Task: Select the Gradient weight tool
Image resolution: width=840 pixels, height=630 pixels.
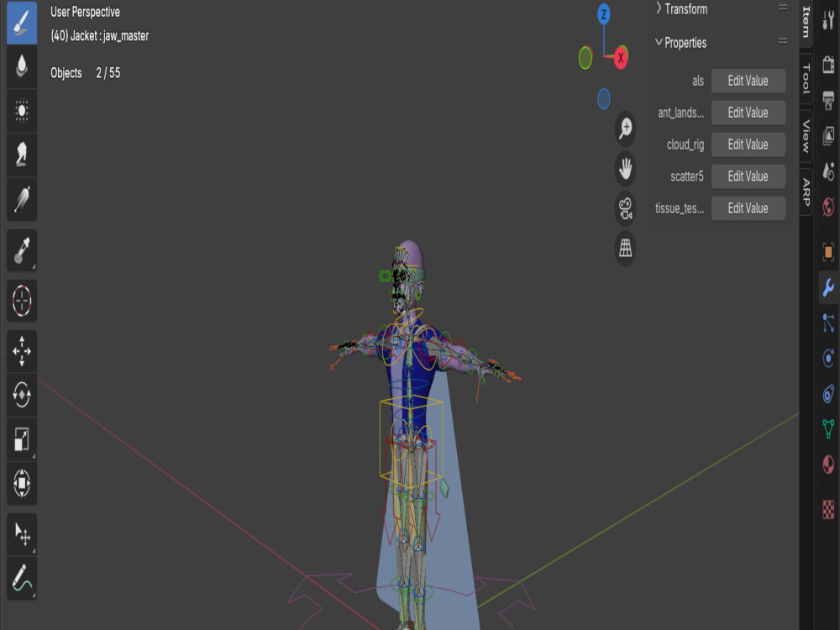Action: [22, 199]
